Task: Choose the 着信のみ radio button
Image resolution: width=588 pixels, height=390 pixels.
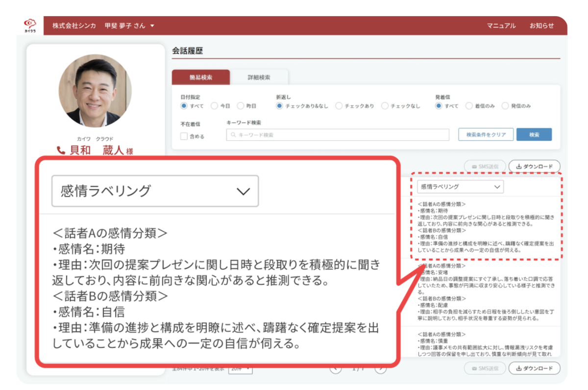Action: [469, 106]
